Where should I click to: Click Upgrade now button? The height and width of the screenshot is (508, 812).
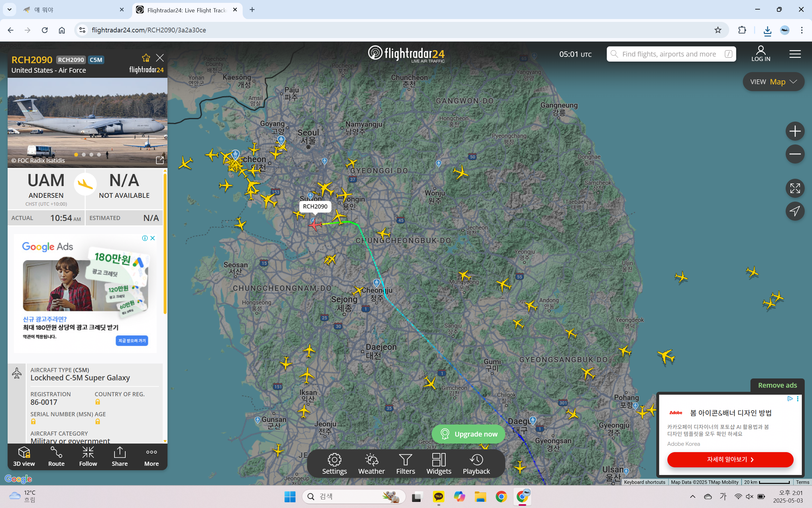(468, 434)
